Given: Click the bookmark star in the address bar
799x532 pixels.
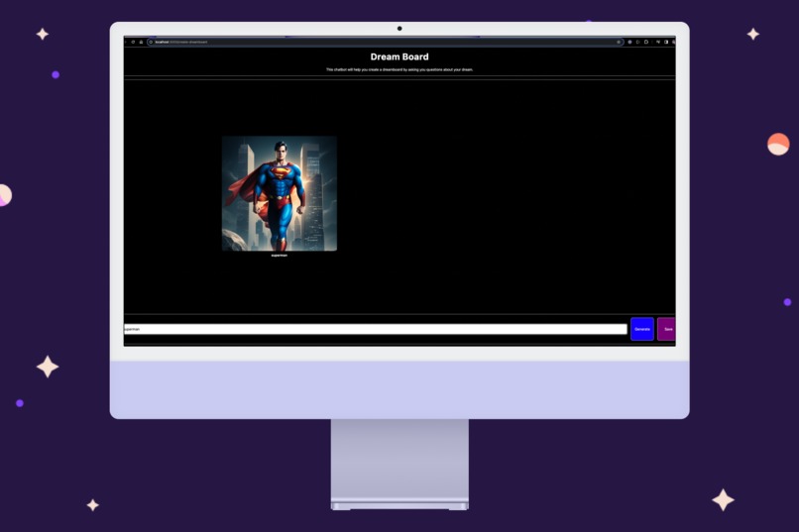Looking at the screenshot, I should (619, 43).
